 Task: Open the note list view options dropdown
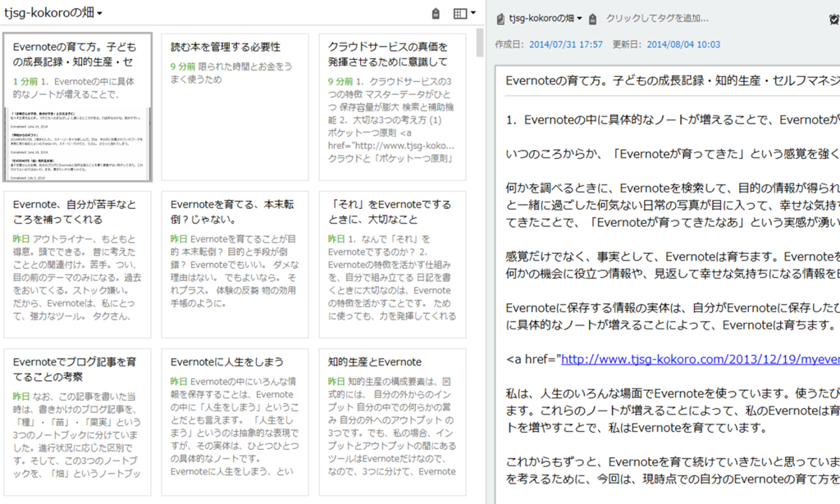(x=464, y=14)
